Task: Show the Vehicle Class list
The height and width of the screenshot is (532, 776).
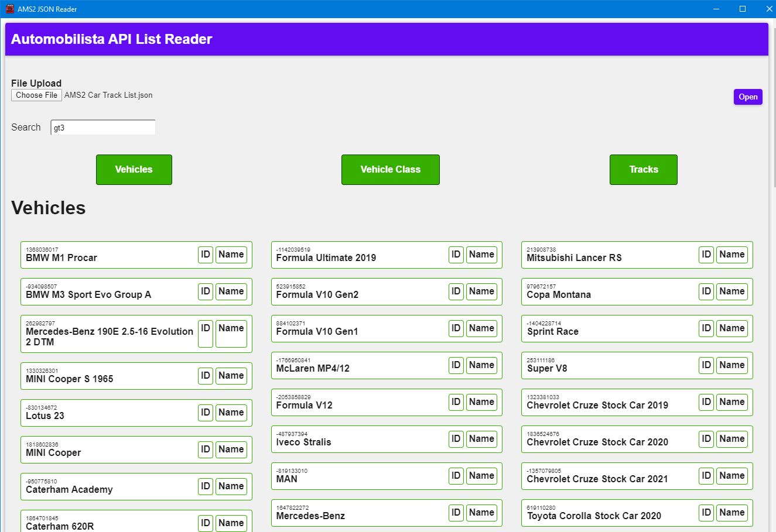Action: tap(391, 170)
